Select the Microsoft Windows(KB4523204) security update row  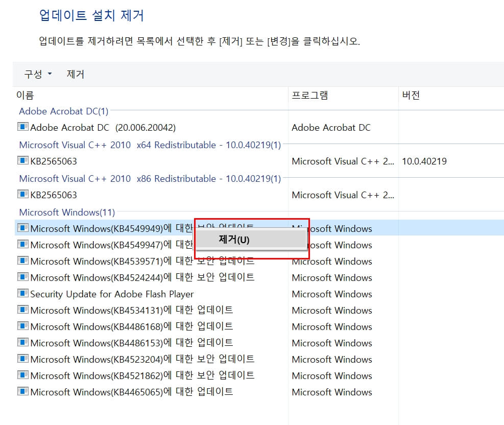(142, 360)
